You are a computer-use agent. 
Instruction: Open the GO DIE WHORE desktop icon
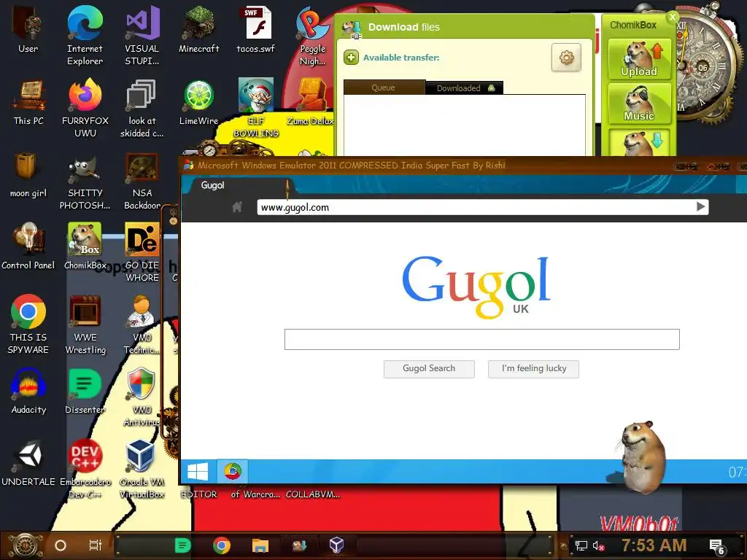pyautogui.click(x=142, y=252)
